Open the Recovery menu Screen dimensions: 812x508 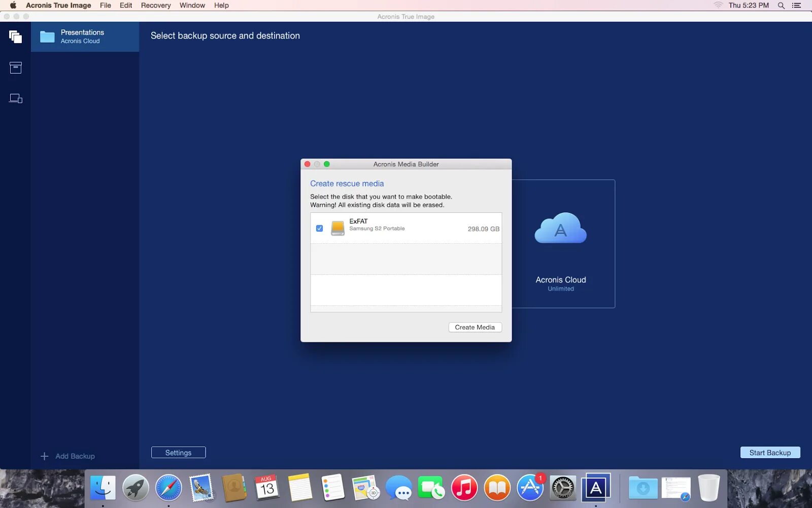point(156,5)
